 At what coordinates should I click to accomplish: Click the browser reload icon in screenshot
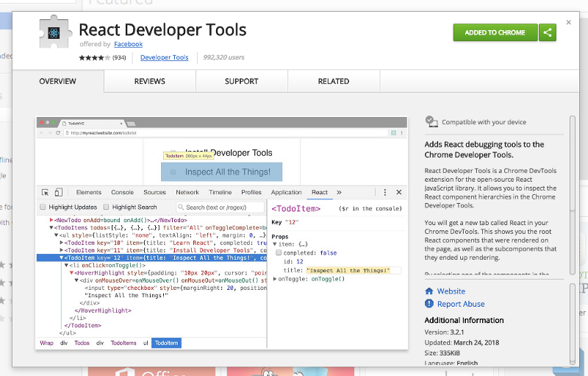[x=58, y=133]
